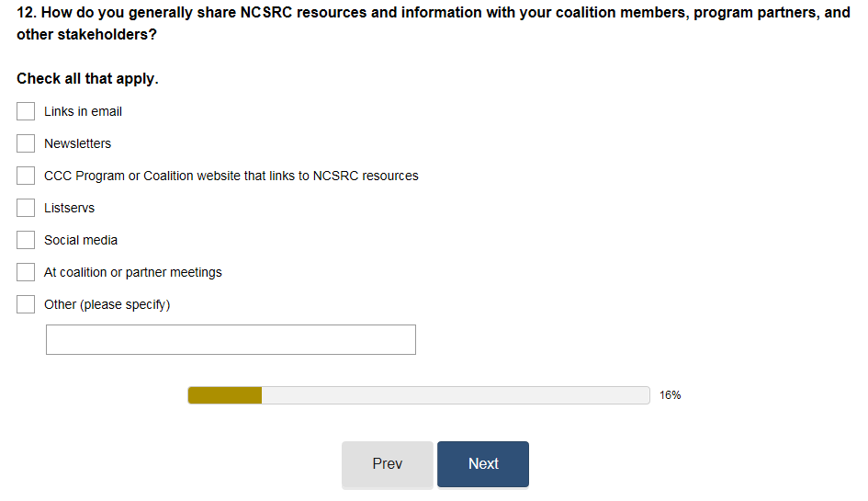The height and width of the screenshot is (501, 868).
Task: Click the Other specify text input field
Action: pyautogui.click(x=231, y=339)
